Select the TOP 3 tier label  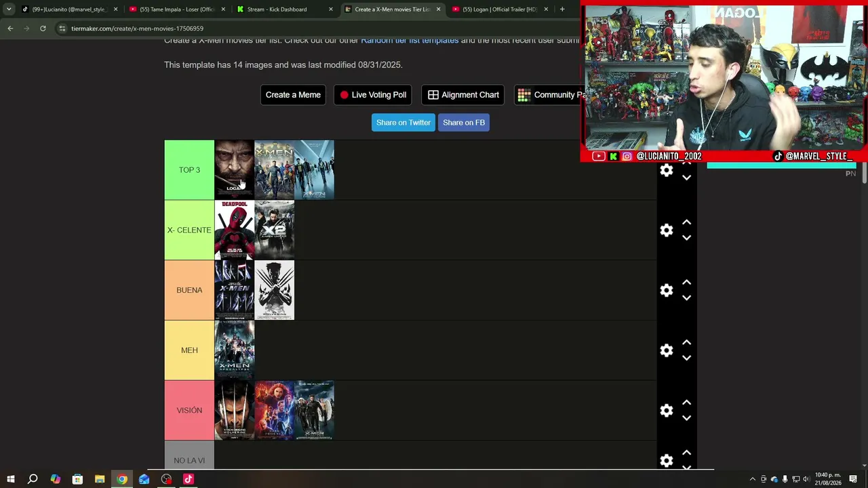(x=189, y=170)
